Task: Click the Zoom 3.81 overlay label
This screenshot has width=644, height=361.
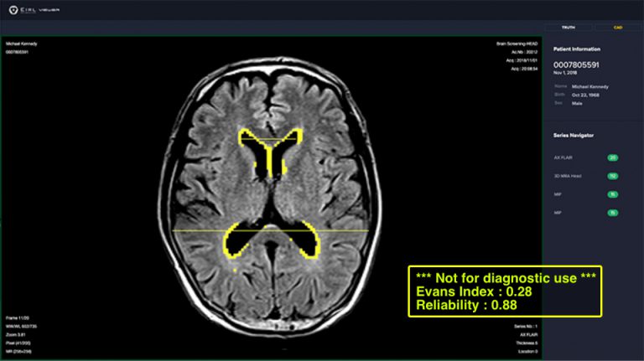Action: point(16,335)
